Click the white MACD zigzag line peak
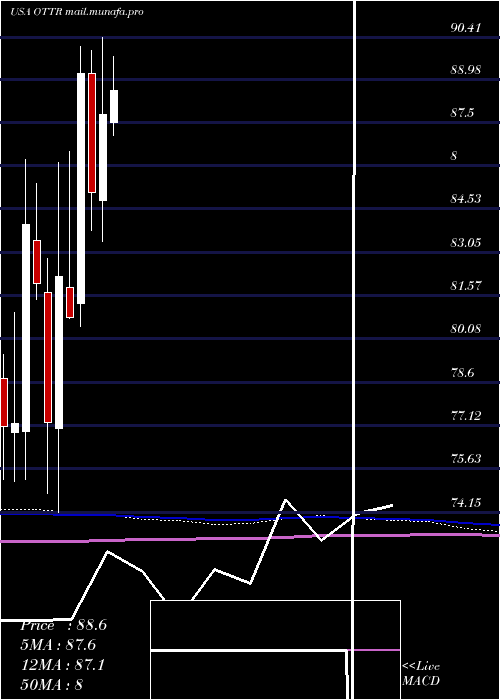The width and height of the screenshot is (500, 700). click(286, 500)
